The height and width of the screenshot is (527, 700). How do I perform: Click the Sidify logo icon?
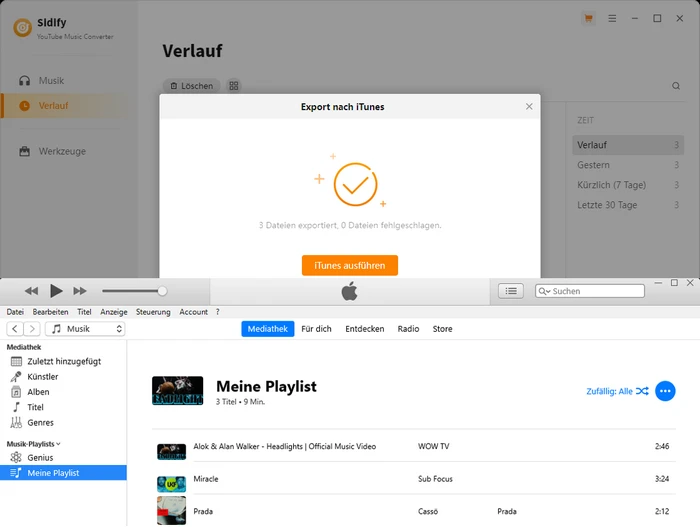pyautogui.click(x=23, y=28)
